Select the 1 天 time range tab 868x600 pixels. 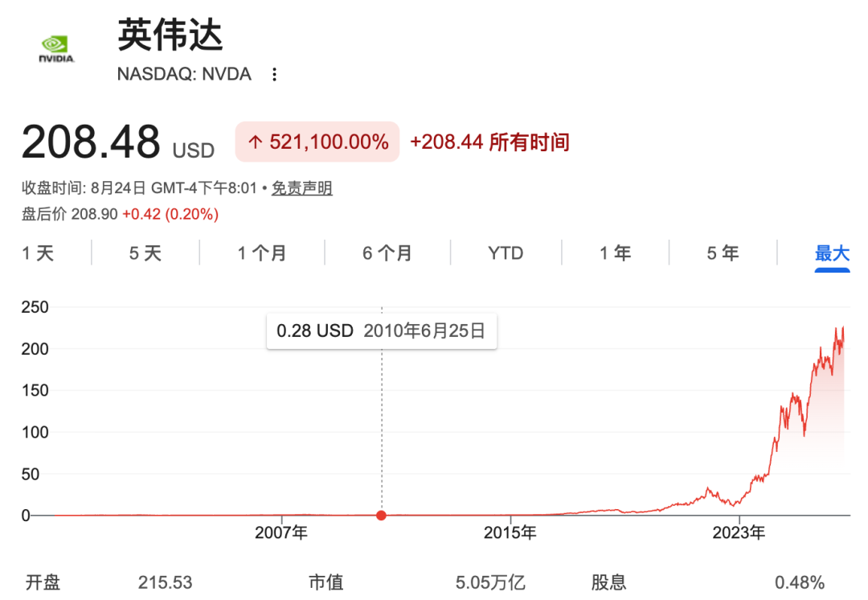click(38, 253)
